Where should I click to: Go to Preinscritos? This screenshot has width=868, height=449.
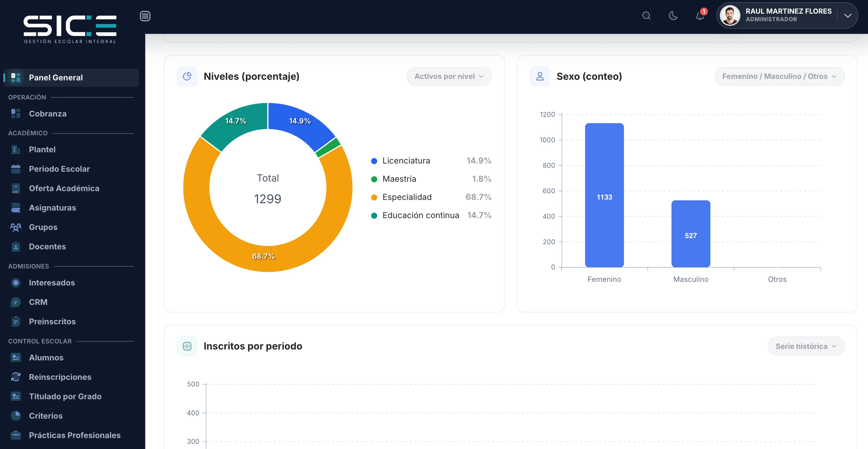tap(71, 322)
